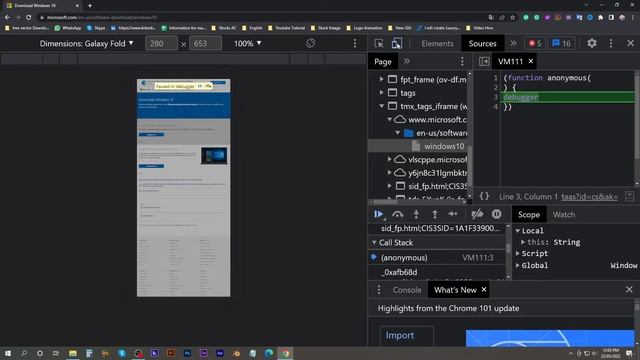Collapse the tmx_tags_iframe node
Image resolution: width=640 pixels, height=360 pixels.
pos(381,106)
